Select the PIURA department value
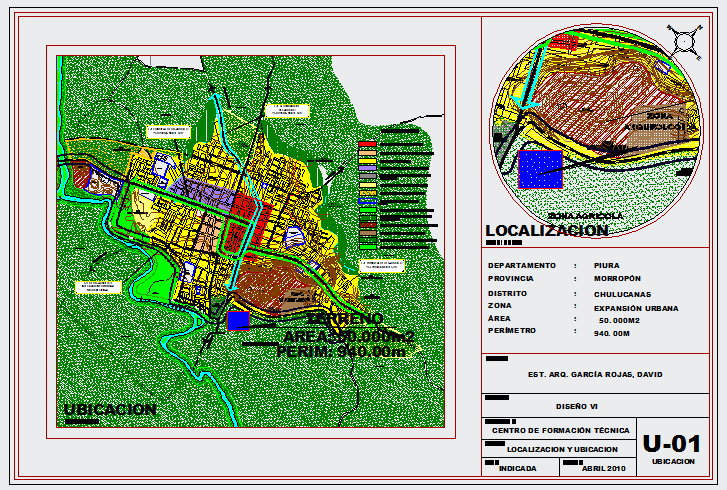This screenshot has width=727, height=490. coord(606,265)
